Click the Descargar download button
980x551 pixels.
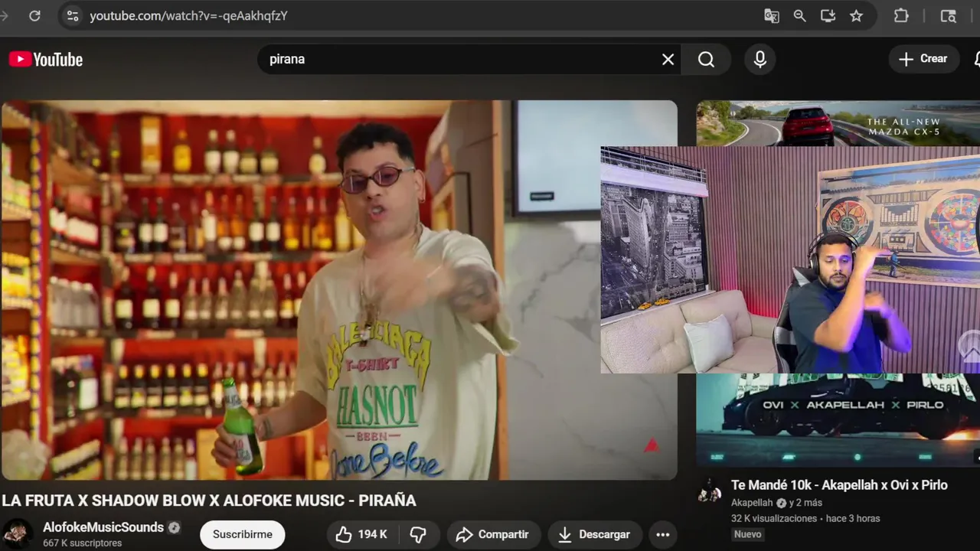(594, 534)
